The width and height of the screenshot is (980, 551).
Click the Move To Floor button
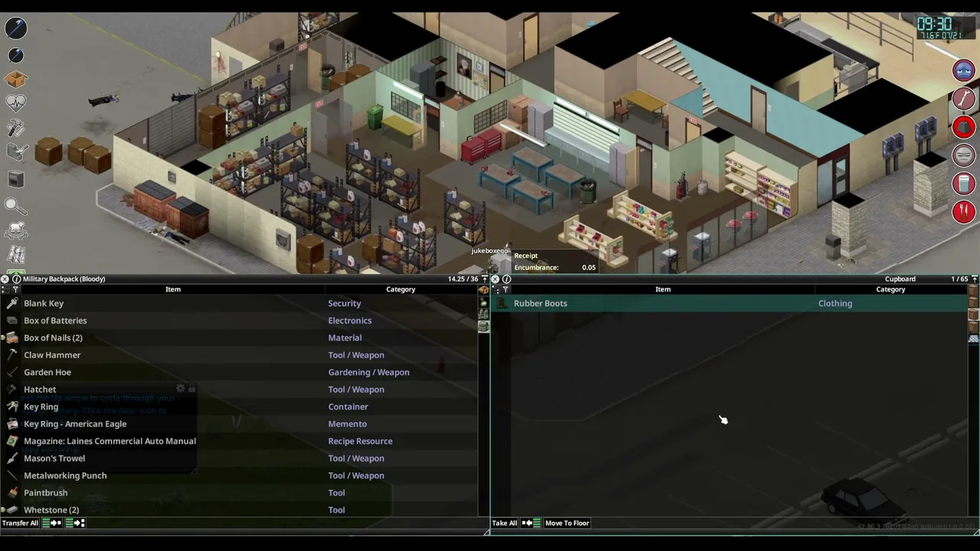coord(567,523)
